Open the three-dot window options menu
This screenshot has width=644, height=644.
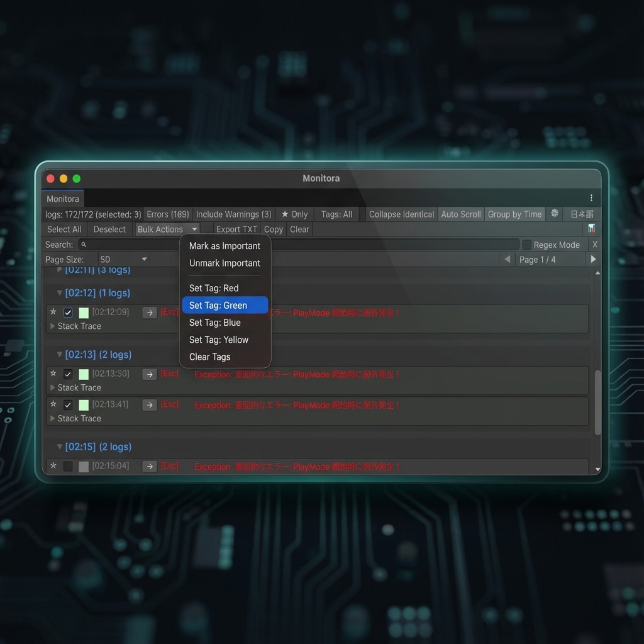click(591, 198)
